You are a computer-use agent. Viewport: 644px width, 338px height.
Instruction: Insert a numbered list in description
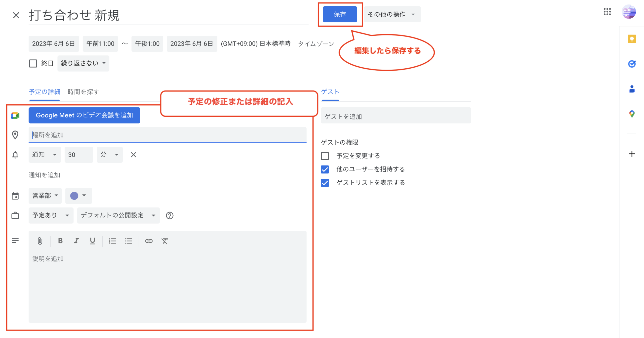click(x=112, y=241)
